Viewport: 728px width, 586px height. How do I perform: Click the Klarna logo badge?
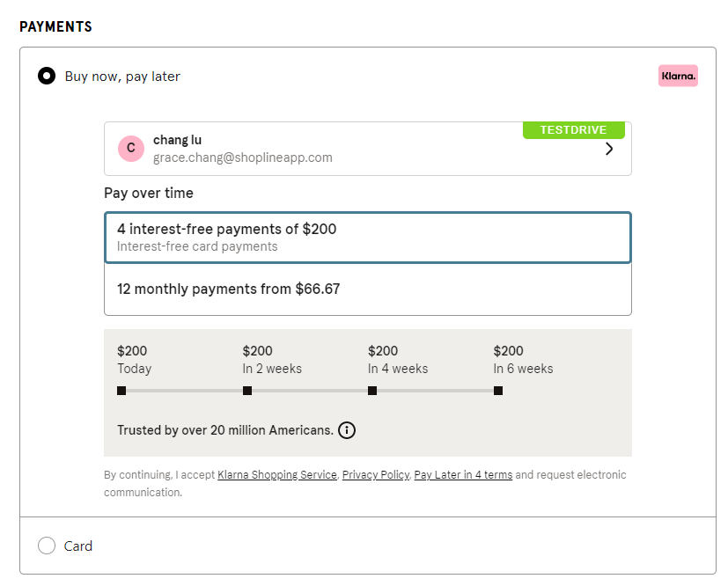click(x=678, y=76)
